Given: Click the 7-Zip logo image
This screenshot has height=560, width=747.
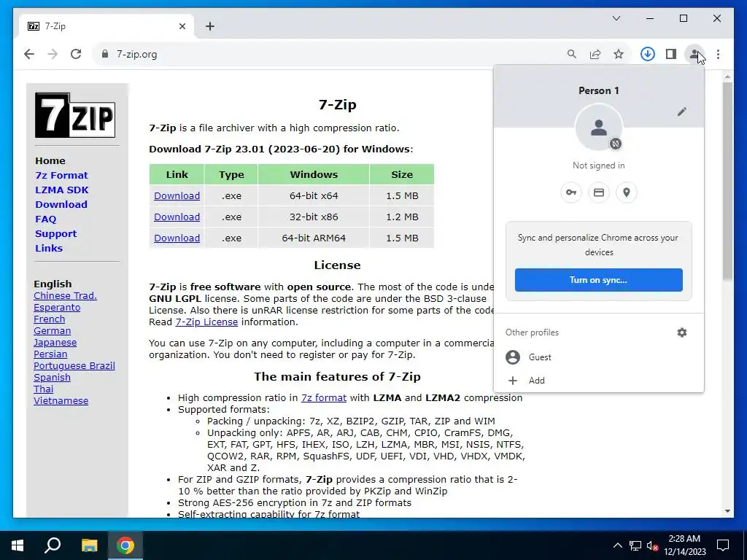Looking at the screenshot, I should pyautogui.click(x=75, y=115).
